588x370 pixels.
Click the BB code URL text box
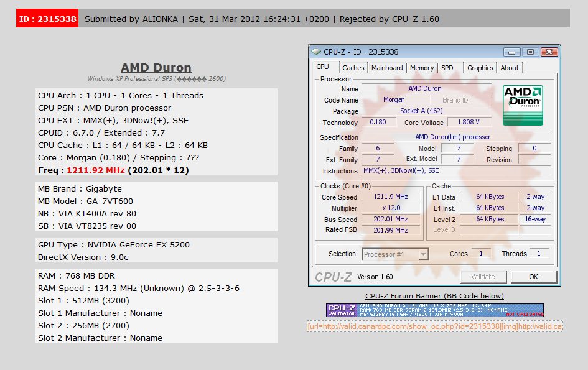[x=435, y=326]
